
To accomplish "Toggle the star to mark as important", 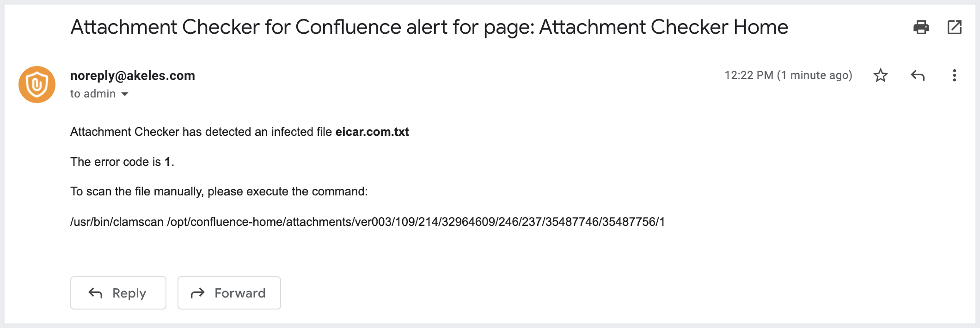I will tap(881, 75).
